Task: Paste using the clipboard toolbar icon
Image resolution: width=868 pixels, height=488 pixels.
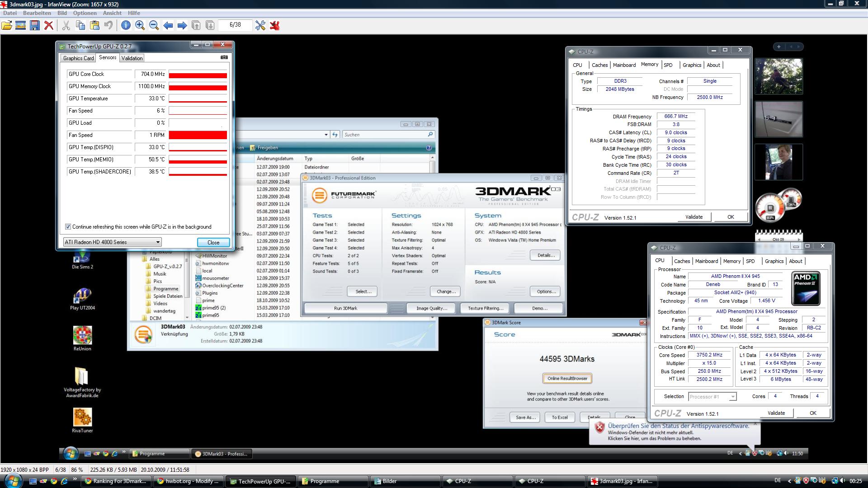Action: tap(94, 25)
